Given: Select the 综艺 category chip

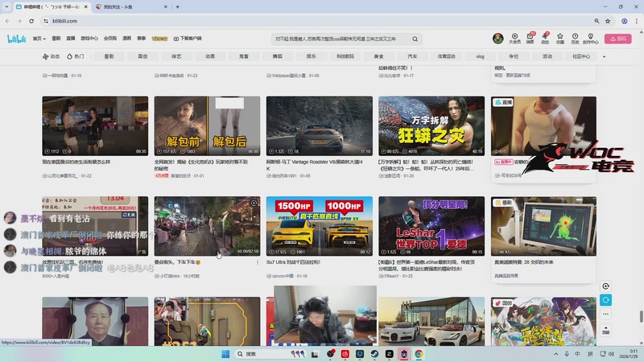Looking at the screenshot, I should tap(176, 56).
